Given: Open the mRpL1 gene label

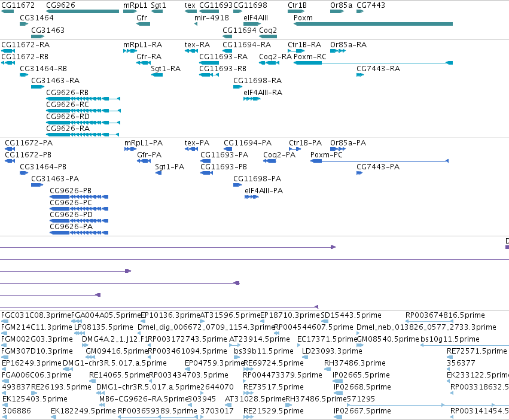Looking at the screenshot, I should tap(135, 5).
